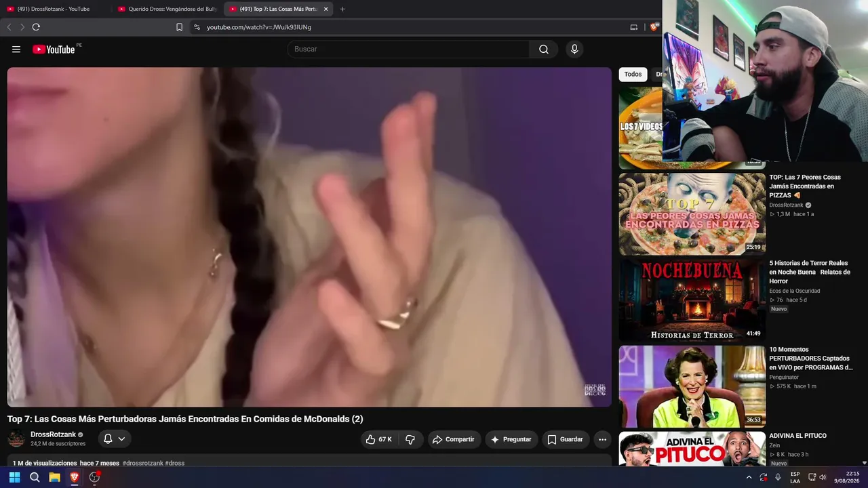Reload the page in the browser
Image resolution: width=868 pixels, height=488 pixels.
36,27
